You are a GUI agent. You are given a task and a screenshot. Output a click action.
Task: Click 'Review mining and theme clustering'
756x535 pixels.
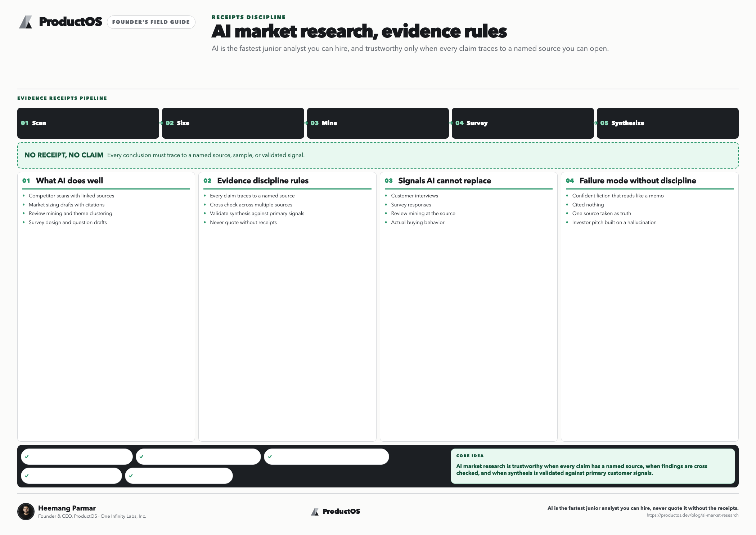pos(71,214)
